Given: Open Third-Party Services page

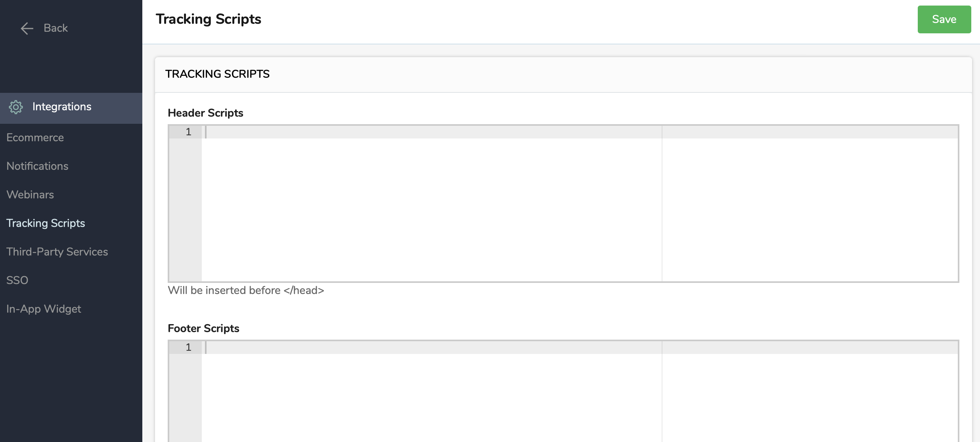Looking at the screenshot, I should 57,252.
